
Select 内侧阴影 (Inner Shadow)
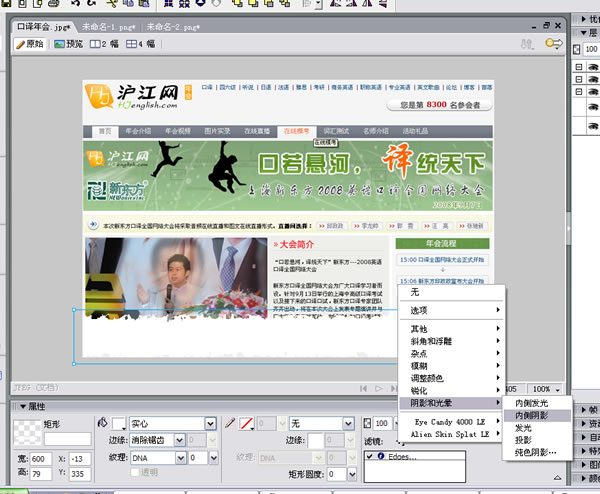537,415
